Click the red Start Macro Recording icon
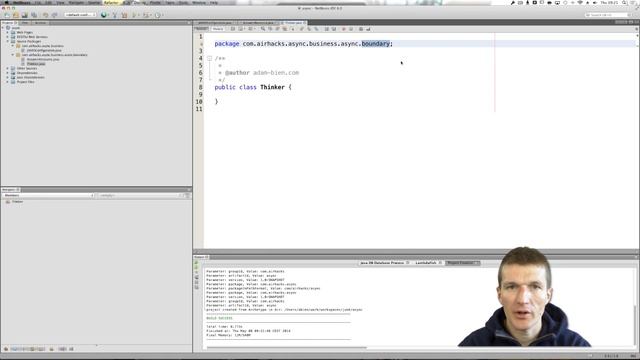 [x=343, y=29]
